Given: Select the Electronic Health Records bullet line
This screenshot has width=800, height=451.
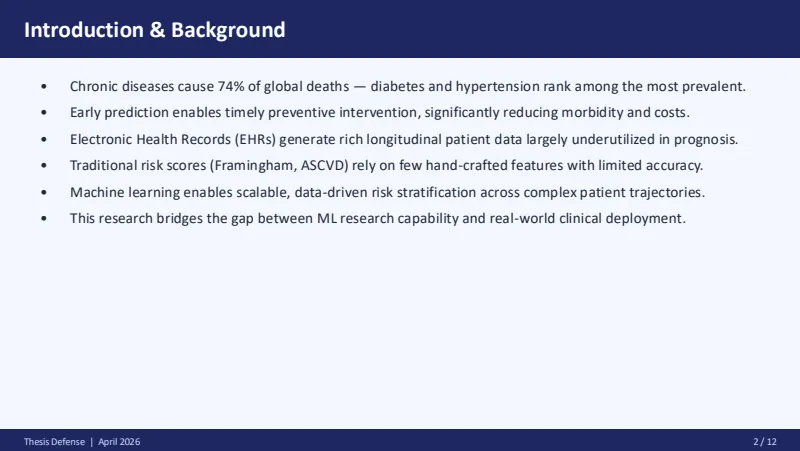Looking at the screenshot, I should [x=404, y=139].
